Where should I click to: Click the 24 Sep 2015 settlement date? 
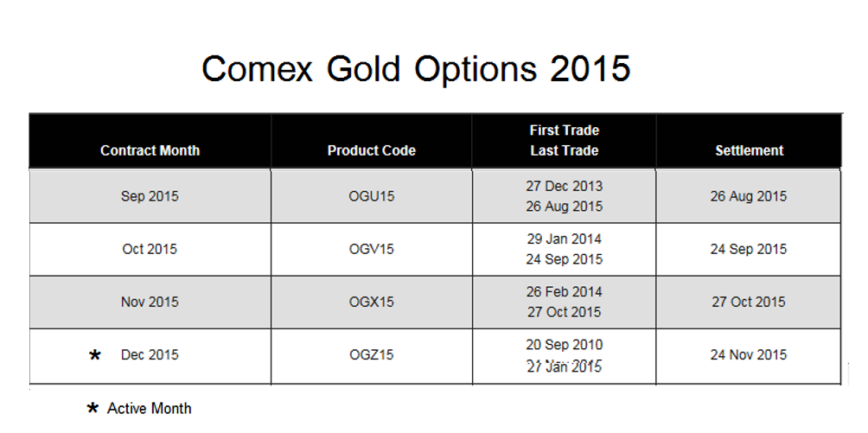pos(749,249)
